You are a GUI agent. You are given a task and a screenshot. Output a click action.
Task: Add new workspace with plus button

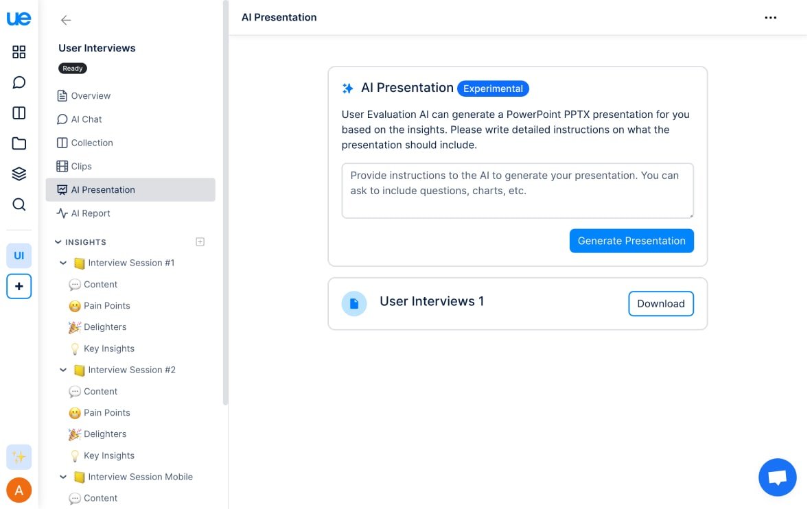19,286
